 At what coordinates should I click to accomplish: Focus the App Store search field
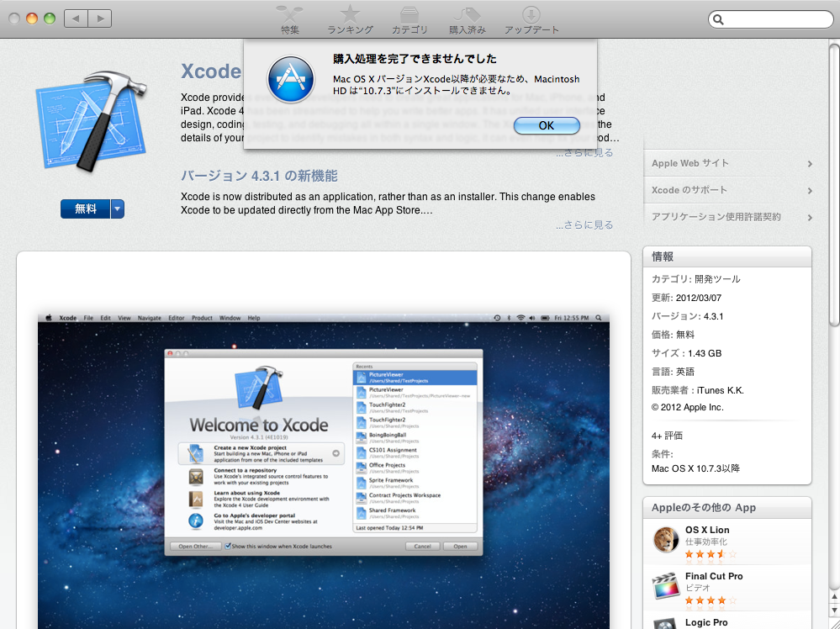point(770,20)
